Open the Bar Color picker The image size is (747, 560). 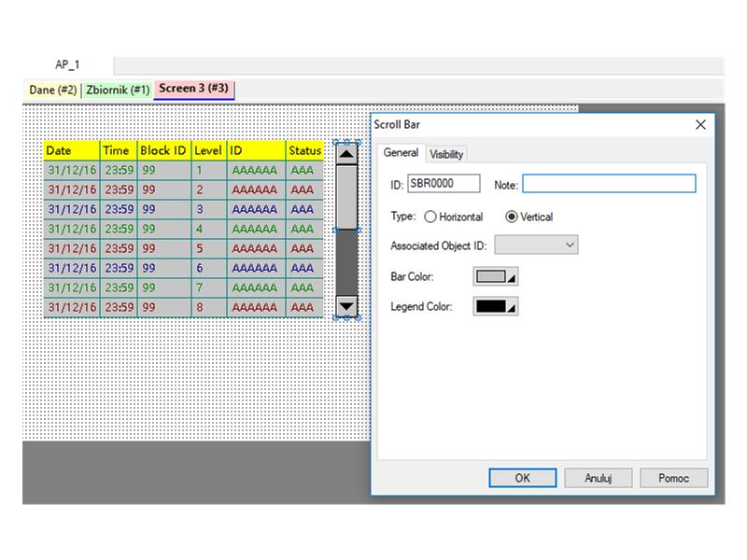tap(496, 276)
